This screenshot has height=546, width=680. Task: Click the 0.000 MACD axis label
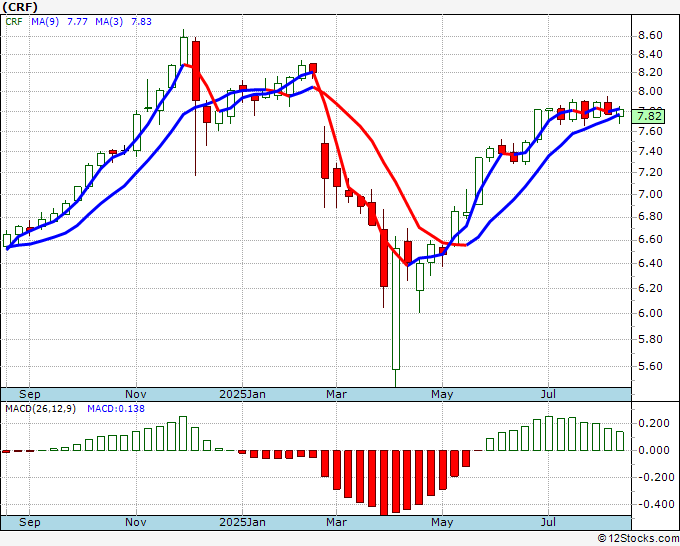pyautogui.click(x=654, y=451)
